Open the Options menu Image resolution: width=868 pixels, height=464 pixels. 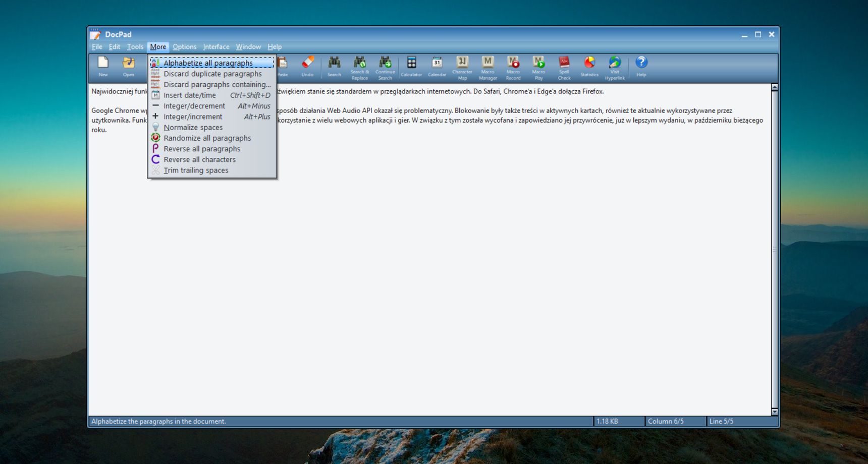185,46
